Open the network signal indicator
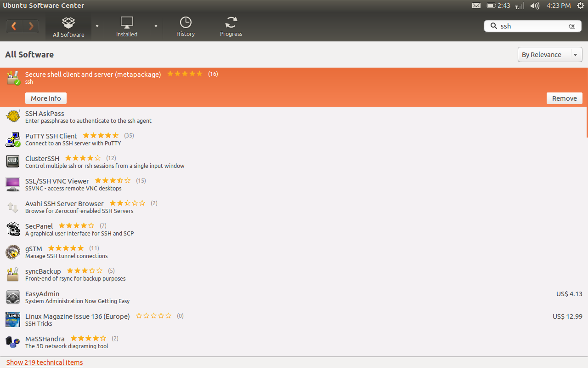 click(520, 6)
